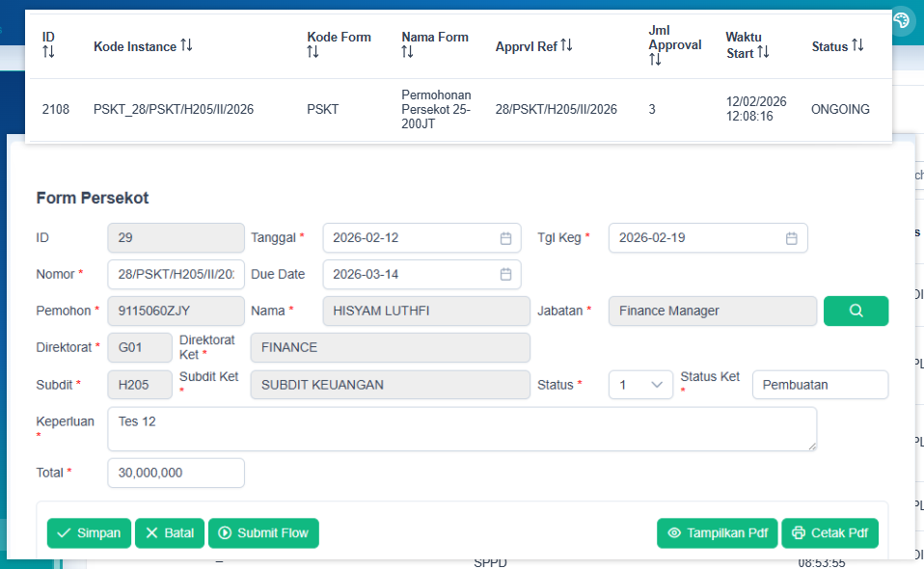Viewport: 924px width, 569px height.
Task: Expand the Status dropdown
Action: [640, 385]
